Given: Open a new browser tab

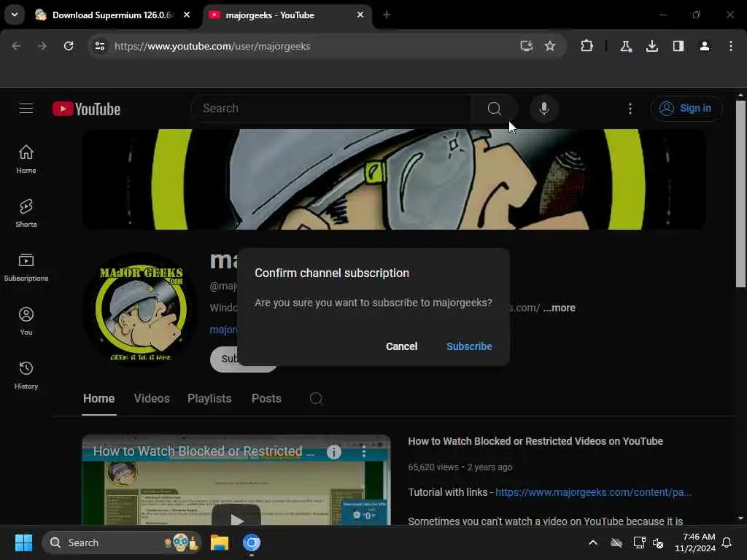Looking at the screenshot, I should (387, 15).
